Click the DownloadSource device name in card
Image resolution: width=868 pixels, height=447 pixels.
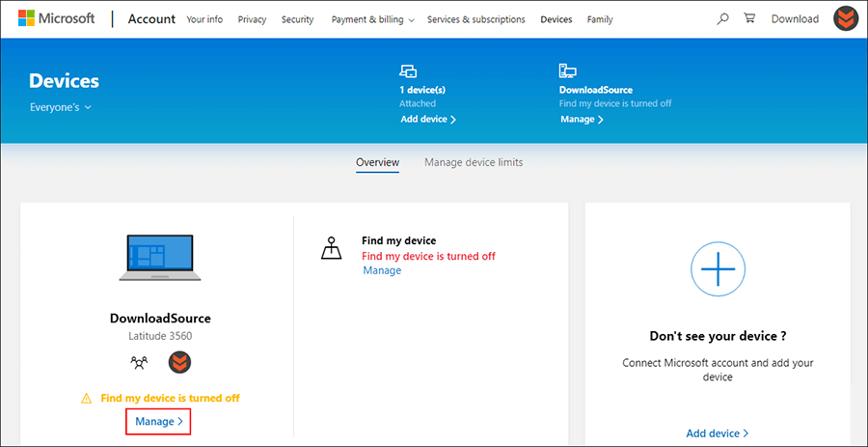point(160,319)
